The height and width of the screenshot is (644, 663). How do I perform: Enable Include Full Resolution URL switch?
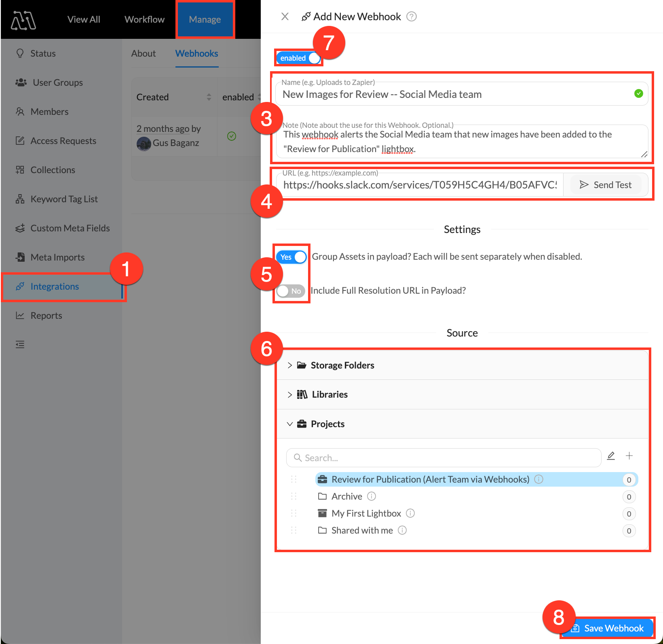coord(291,291)
